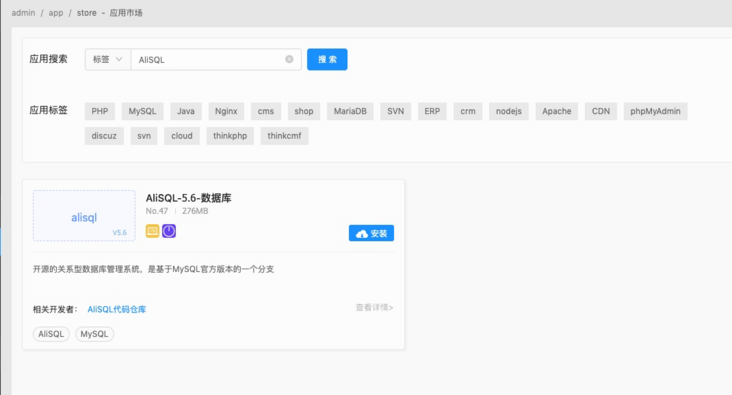Go to app in breadcrumb

coord(56,13)
